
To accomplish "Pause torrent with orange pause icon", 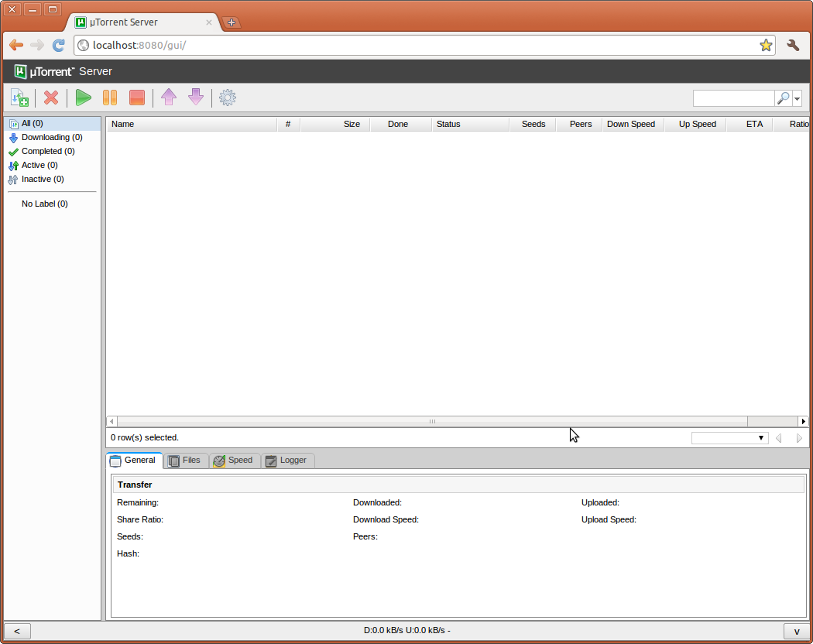I will [110, 98].
